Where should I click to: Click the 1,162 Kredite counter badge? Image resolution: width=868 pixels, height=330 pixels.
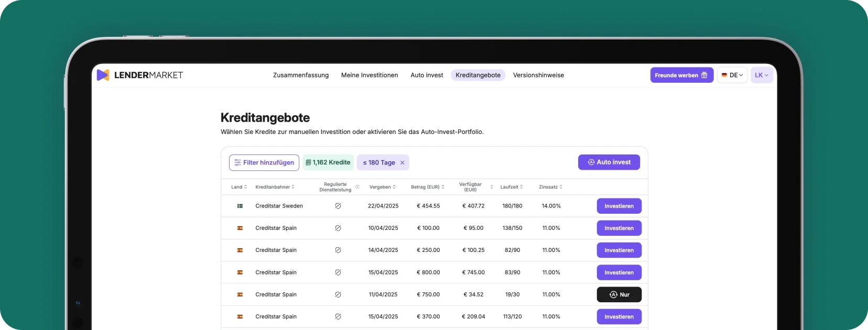[x=328, y=162]
